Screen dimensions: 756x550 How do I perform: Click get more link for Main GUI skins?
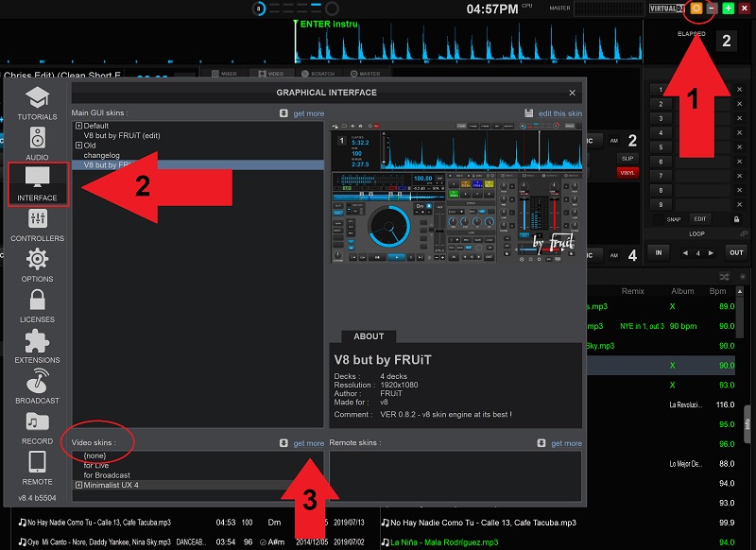[309, 113]
